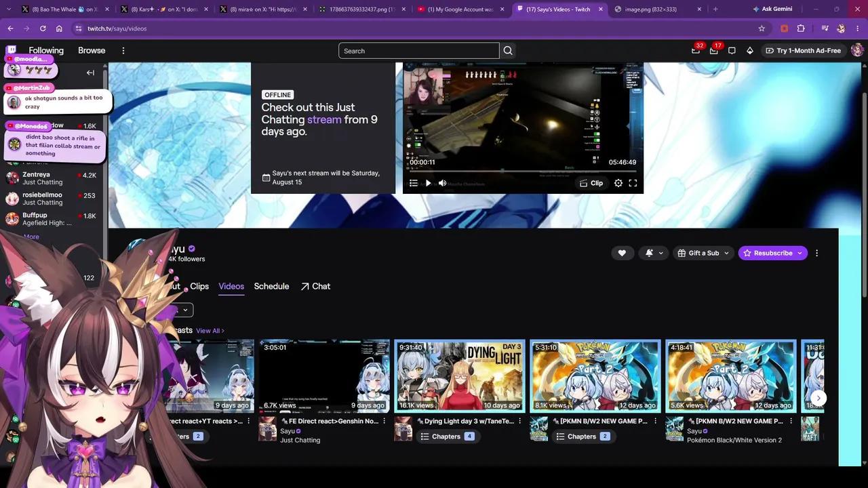
Task: Open the channel more-options three dots
Action: [x=816, y=253]
